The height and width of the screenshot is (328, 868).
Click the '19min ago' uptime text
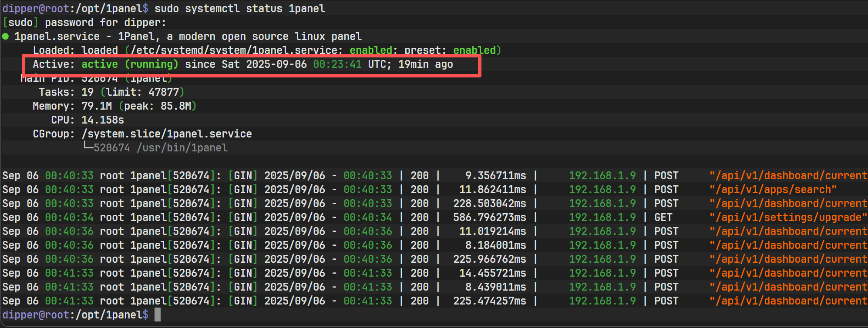(x=426, y=64)
